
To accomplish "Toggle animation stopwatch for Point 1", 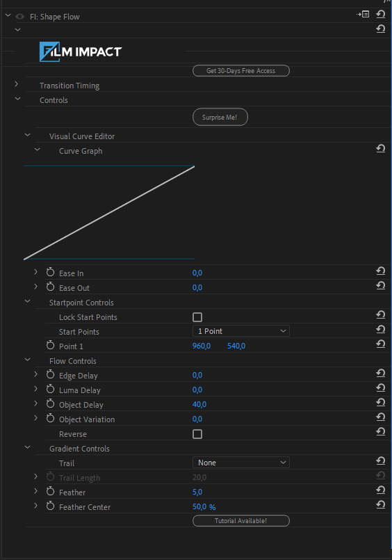I will tap(50, 345).
